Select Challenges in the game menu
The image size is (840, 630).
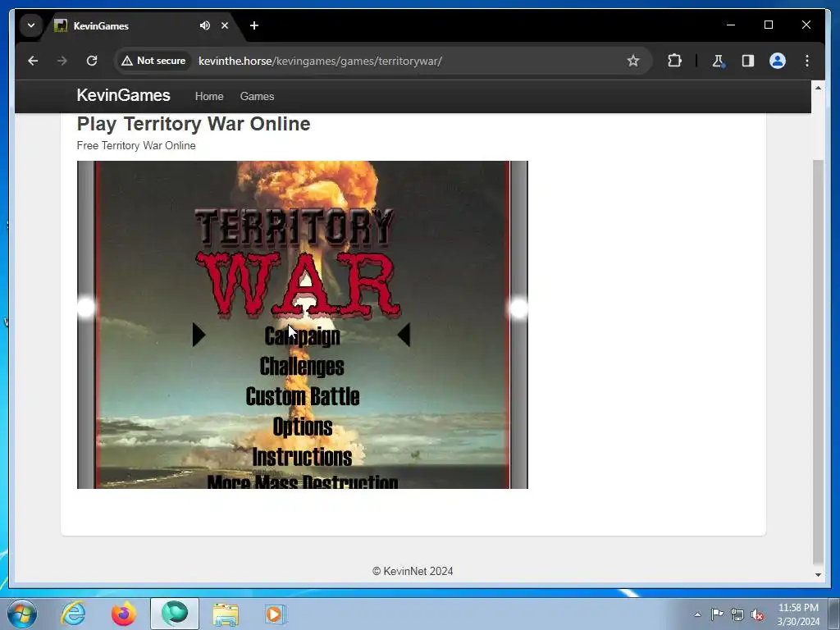pos(302,367)
